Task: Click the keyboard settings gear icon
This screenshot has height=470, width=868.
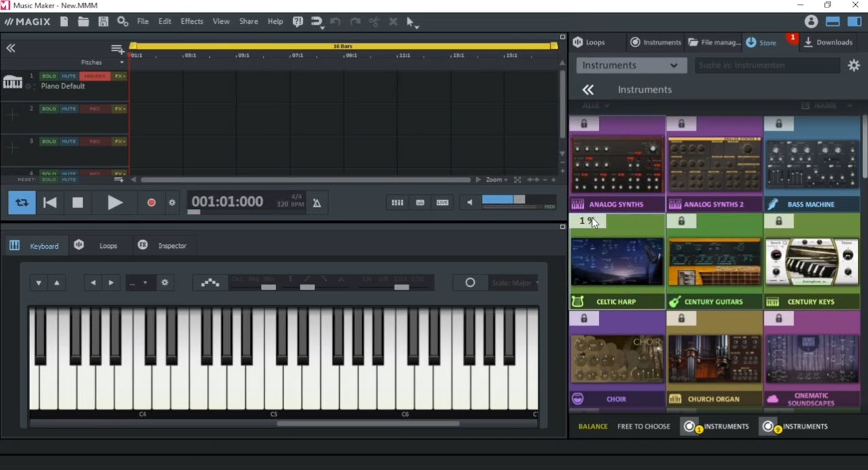Action: click(165, 283)
